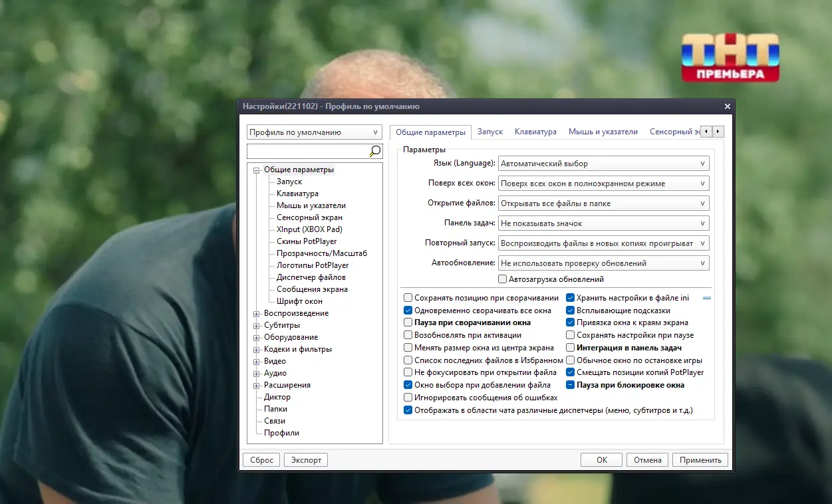Click the Применить button
Viewport: 832px width, 504px height.
(700, 459)
